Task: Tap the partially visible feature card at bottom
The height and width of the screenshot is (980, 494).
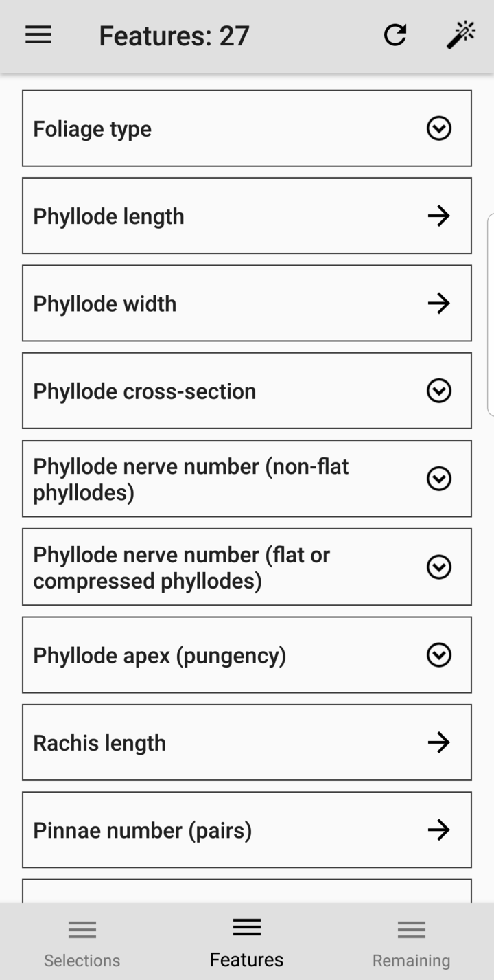Action: (x=246, y=891)
